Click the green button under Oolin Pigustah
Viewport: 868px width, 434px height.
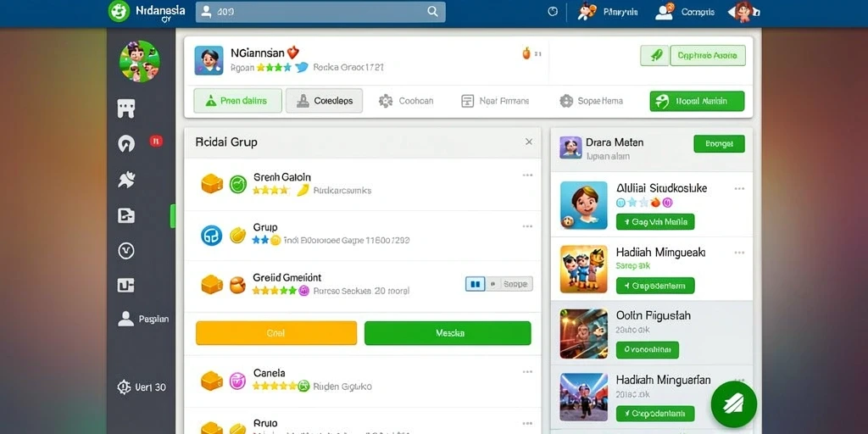point(648,350)
